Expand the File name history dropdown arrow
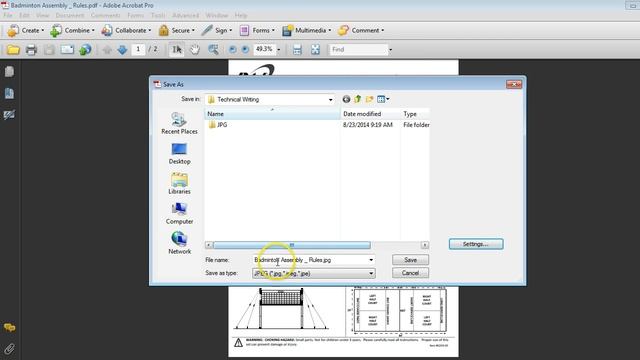Viewport: 640px width, 360px height. (371, 260)
